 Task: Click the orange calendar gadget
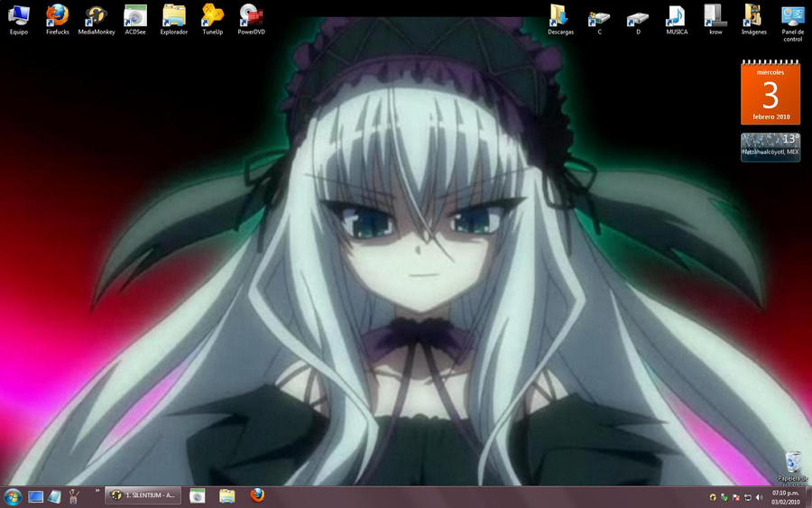(770, 93)
